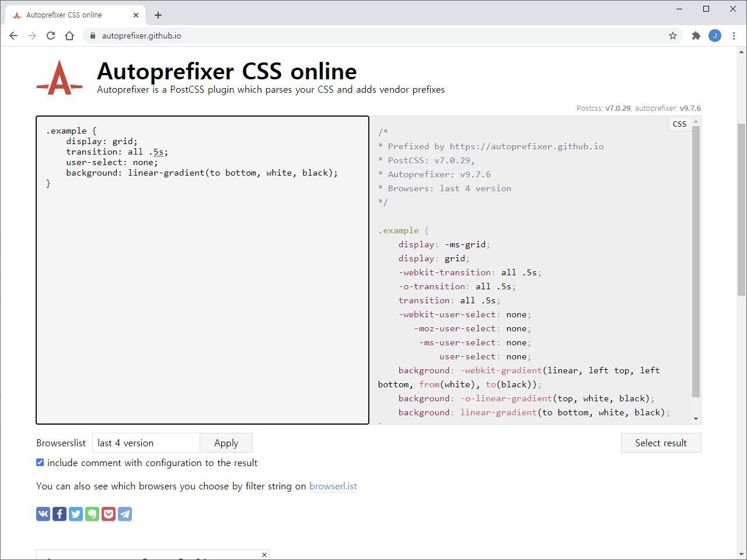
Task: Open the Chrome three-dot menu
Action: click(734, 36)
